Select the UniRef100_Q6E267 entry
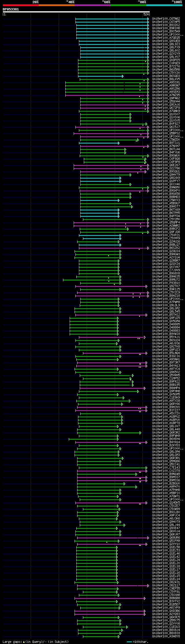Viewport: 185px width, 644px height. coord(166,165)
